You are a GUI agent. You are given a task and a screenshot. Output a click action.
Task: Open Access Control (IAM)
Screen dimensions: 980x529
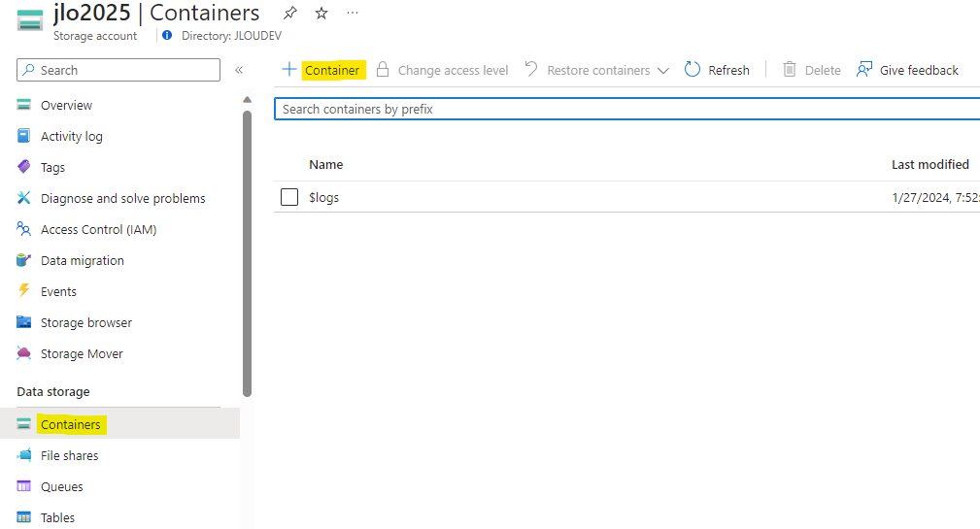coord(99,229)
